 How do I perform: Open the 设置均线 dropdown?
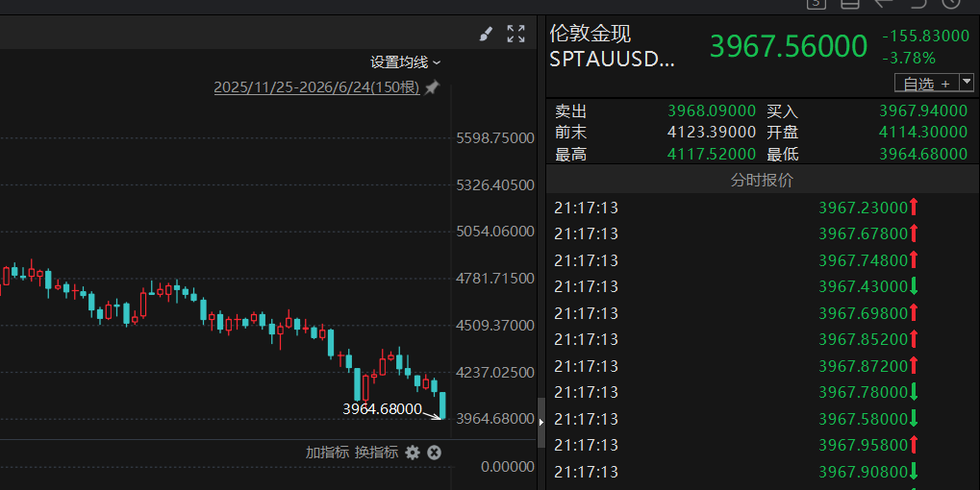[x=406, y=62]
